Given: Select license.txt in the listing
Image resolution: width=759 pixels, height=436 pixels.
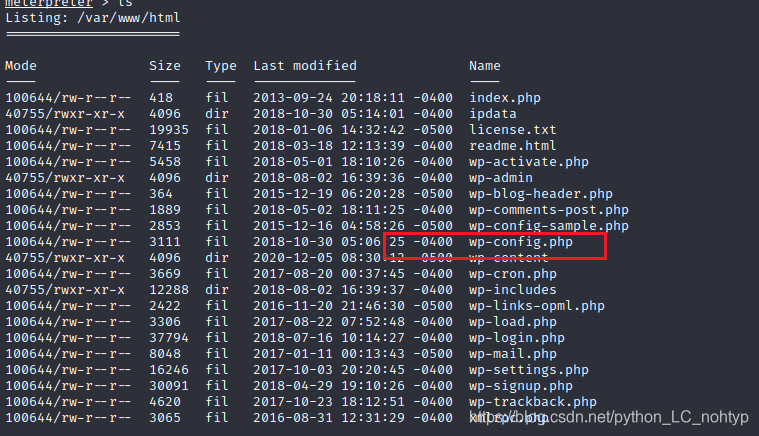Looking at the screenshot, I should tap(513, 130).
